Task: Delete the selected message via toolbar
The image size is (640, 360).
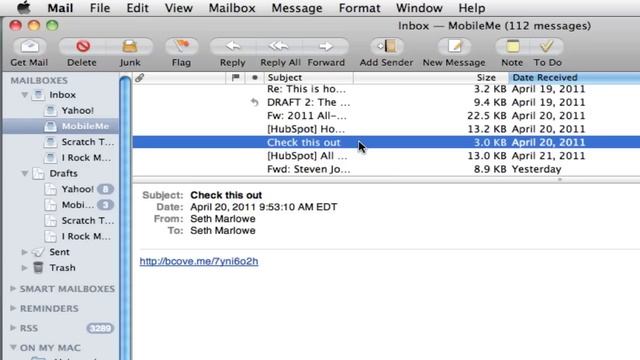Action: coord(83,46)
